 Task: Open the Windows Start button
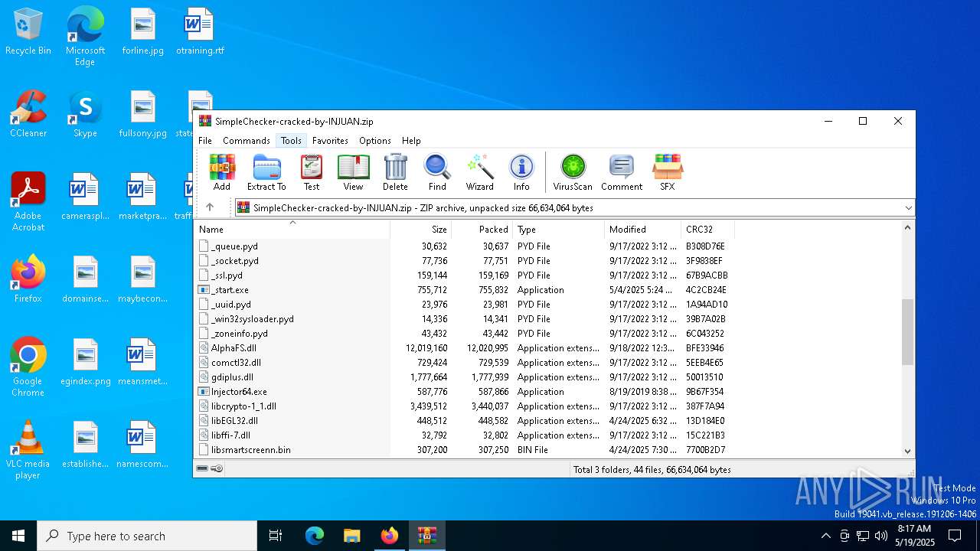click(18, 536)
